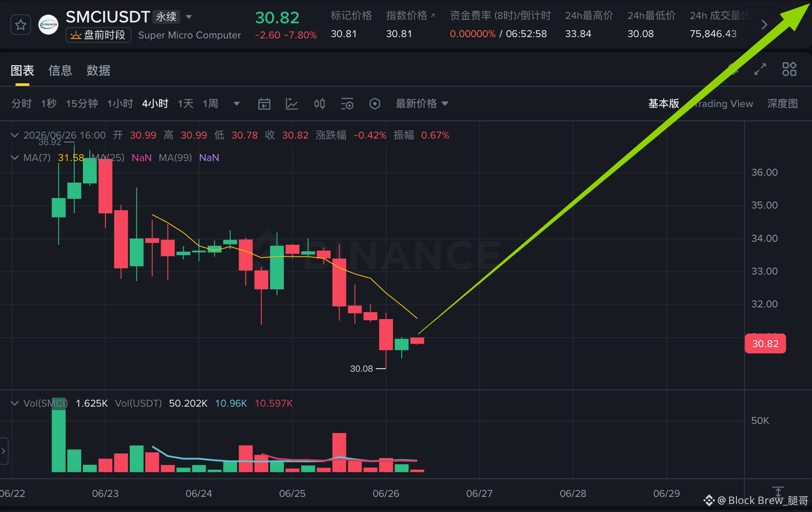Click the funding rate 0.00000% value

pos(473,34)
